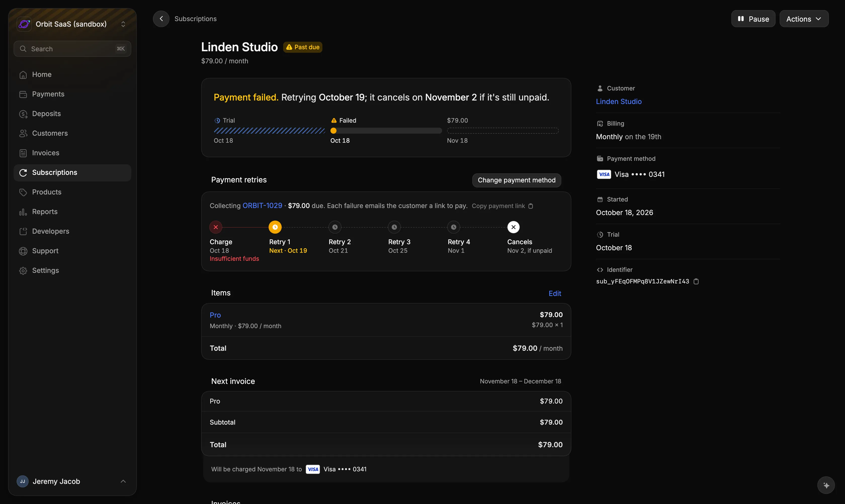Image resolution: width=845 pixels, height=504 pixels.
Task: Pause the subscription
Action: click(753, 19)
